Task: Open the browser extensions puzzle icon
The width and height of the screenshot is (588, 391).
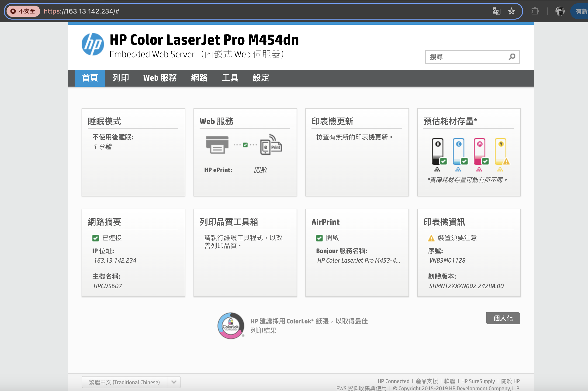Action: coord(535,11)
